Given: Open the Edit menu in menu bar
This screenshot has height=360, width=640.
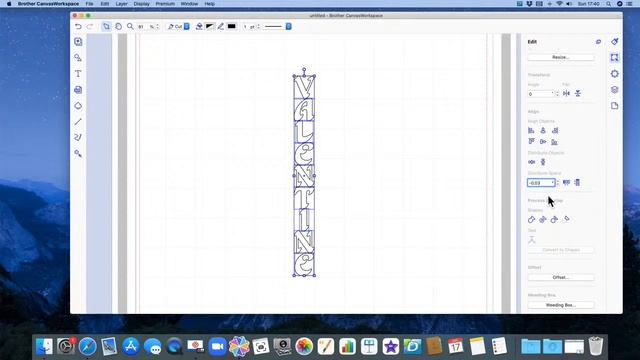Looking at the screenshot, I should point(104,4).
